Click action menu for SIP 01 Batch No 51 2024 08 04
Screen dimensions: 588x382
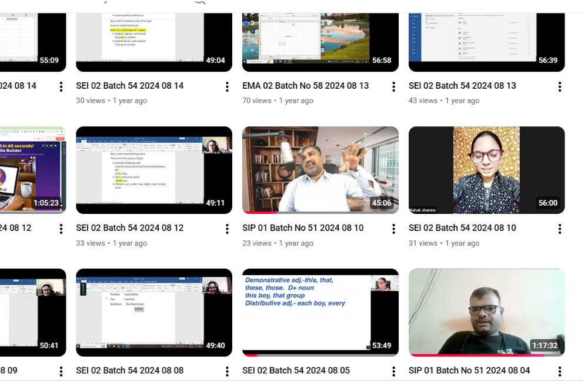click(559, 371)
